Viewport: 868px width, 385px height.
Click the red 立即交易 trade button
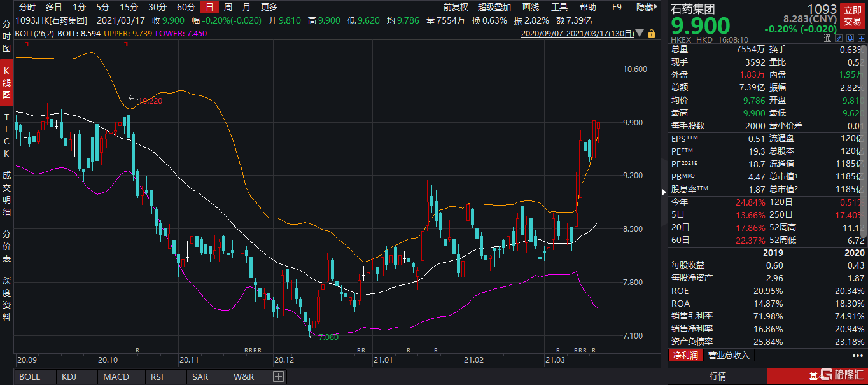pos(853,16)
